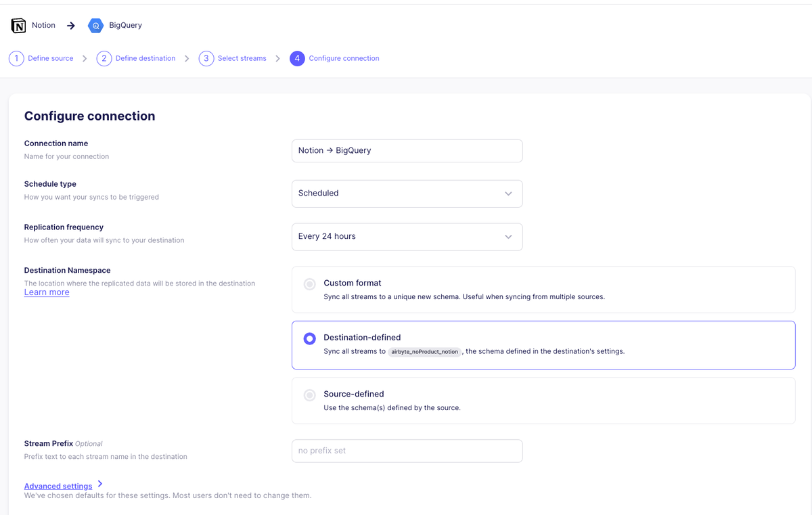Click the Configure connection heading
812x515 pixels.
coord(90,116)
